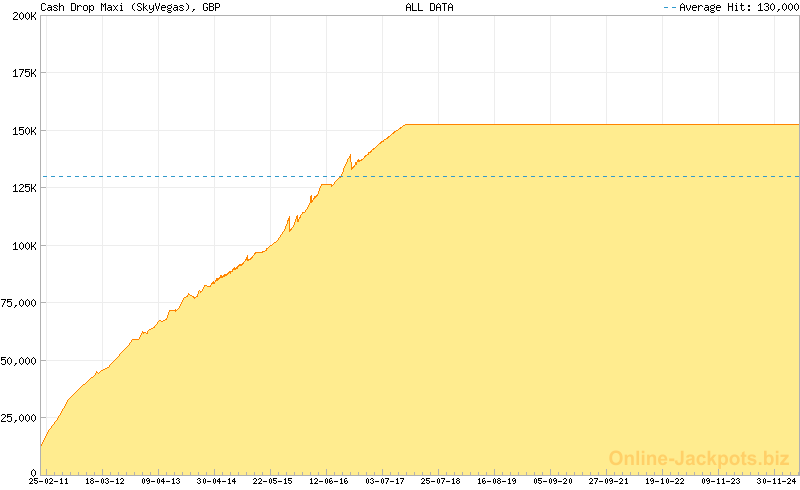
Task: Select the 19-10-22 date on x-axis
Action: coord(665,481)
